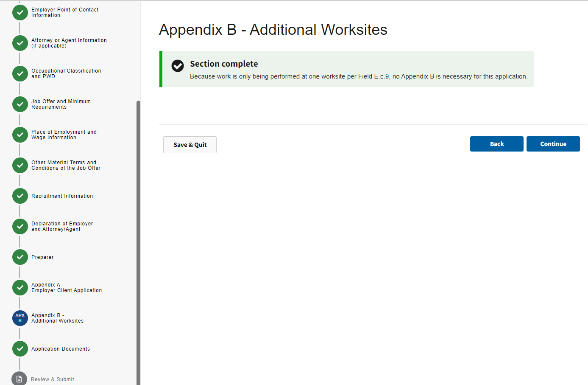This screenshot has width=588, height=385.
Task: Click the Attorney or Agent Information checkmark icon
Action: pos(20,43)
